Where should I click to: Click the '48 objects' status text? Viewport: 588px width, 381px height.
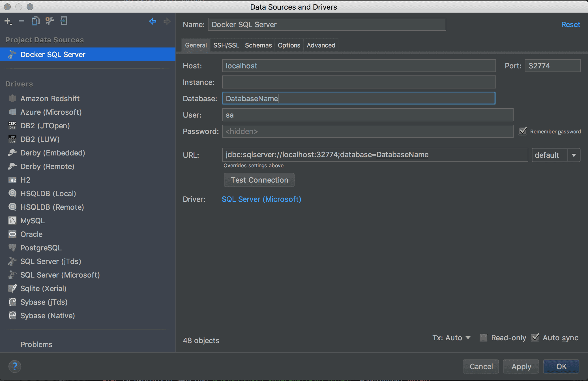201,341
